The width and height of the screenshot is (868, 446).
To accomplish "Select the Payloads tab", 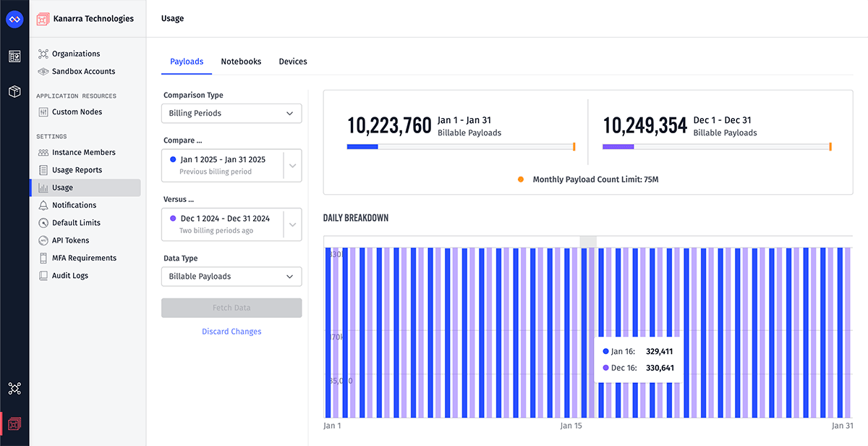I will 187,62.
